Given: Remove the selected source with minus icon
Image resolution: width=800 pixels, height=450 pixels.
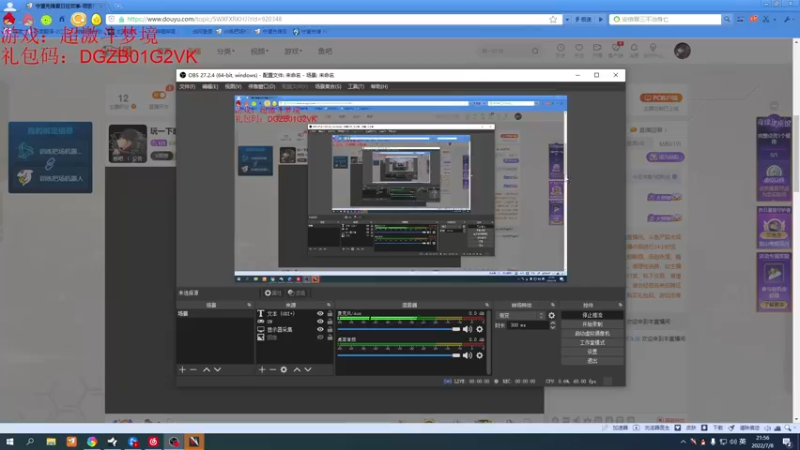Looking at the screenshot, I should coord(273,369).
